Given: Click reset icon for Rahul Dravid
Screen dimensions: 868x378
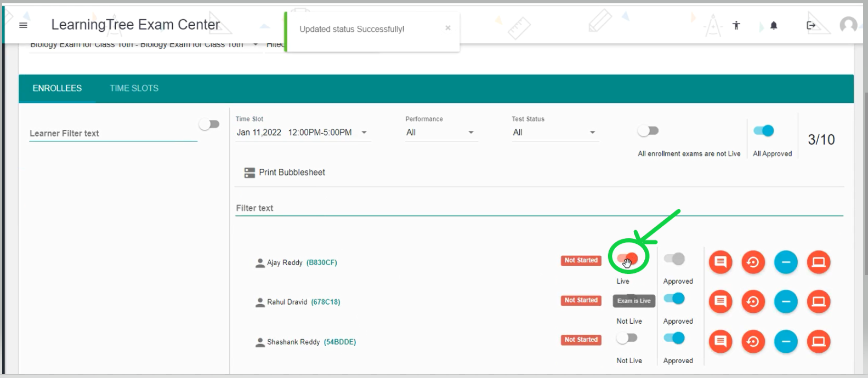Looking at the screenshot, I should [x=753, y=302].
